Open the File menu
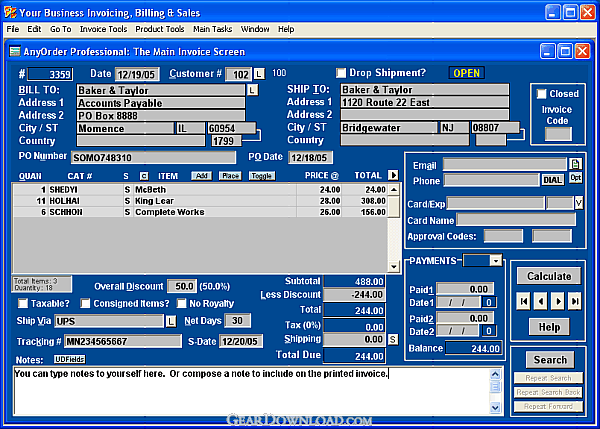Image resolution: width=600 pixels, height=429 pixels. pos(13,29)
